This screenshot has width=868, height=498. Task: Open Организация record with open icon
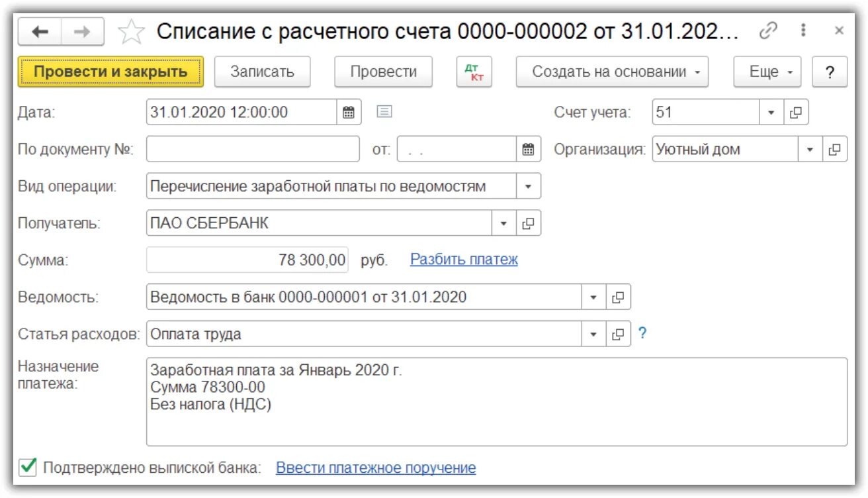click(x=835, y=150)
